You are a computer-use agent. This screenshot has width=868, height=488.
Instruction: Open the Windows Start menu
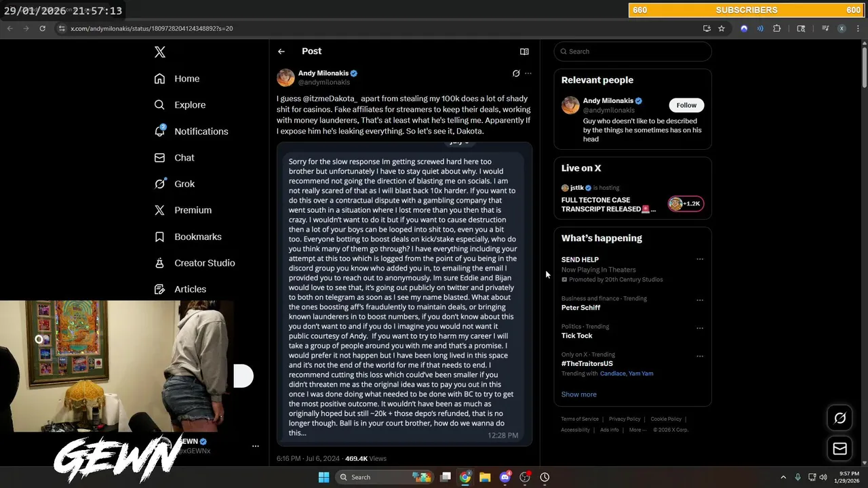pos(323,477)
